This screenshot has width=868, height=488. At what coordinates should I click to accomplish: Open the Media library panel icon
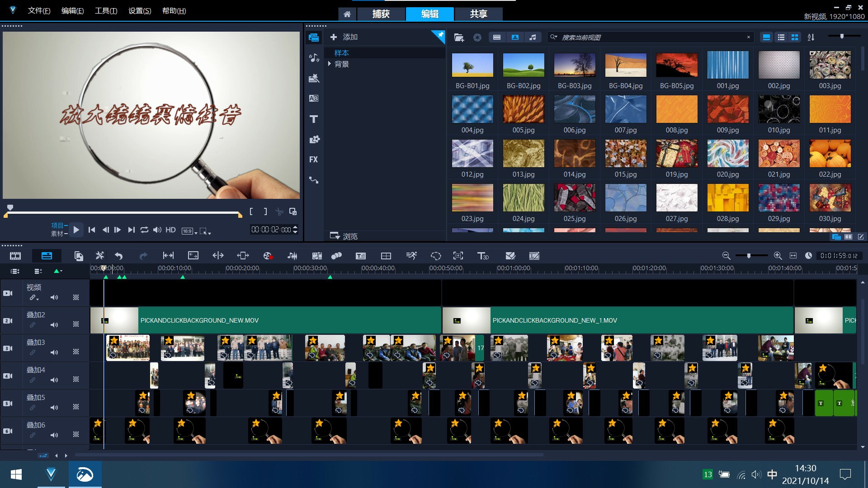[x=314, y=38]
